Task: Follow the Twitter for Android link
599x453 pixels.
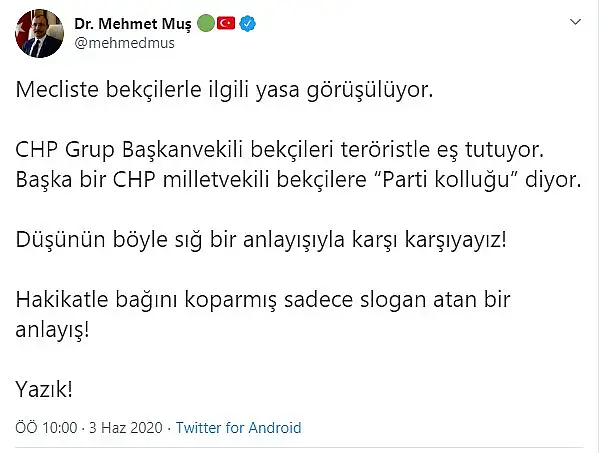Action: pyautogui.click(x=239, y=428)
